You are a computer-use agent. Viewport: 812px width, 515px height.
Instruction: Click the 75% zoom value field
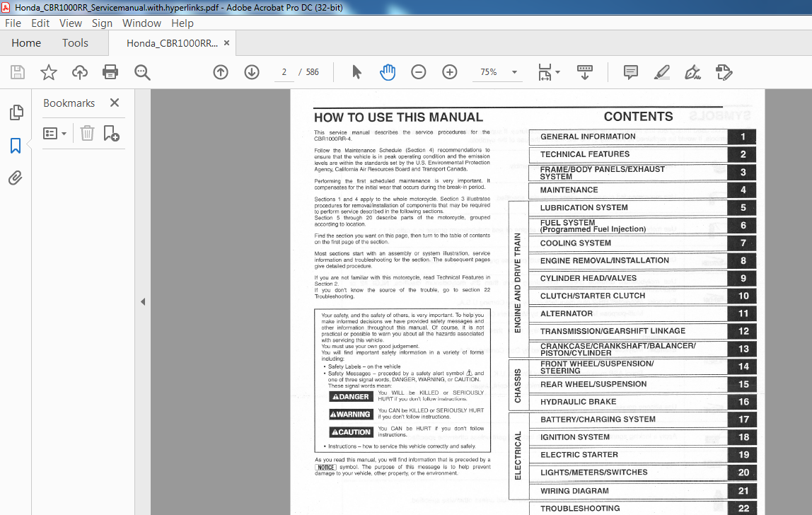click(x=488, y=72)
